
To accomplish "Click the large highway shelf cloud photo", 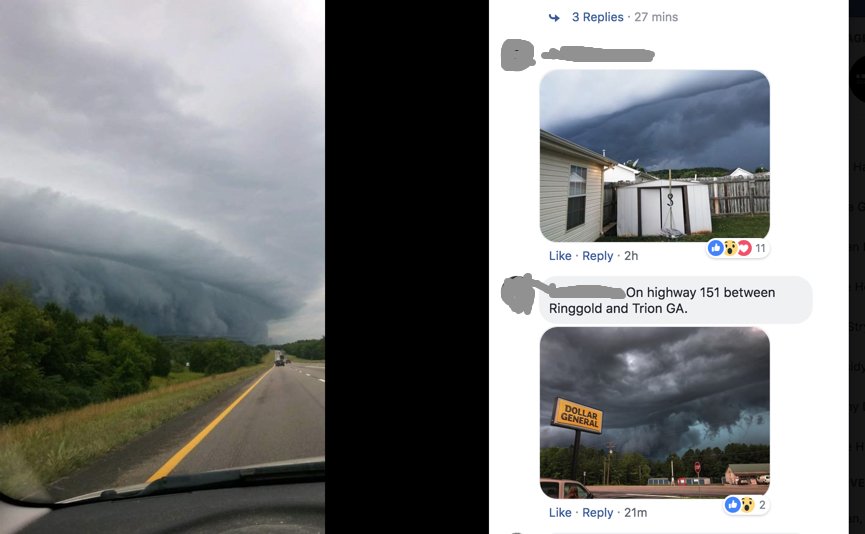I will pyautogui.click(x=162, y=267).
